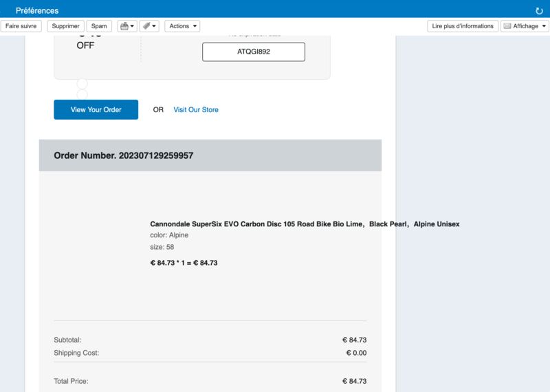The height and width of the screenshot is (392, 550).
Task: Click the Shipping Cost label
Action: tap(76, 353)
